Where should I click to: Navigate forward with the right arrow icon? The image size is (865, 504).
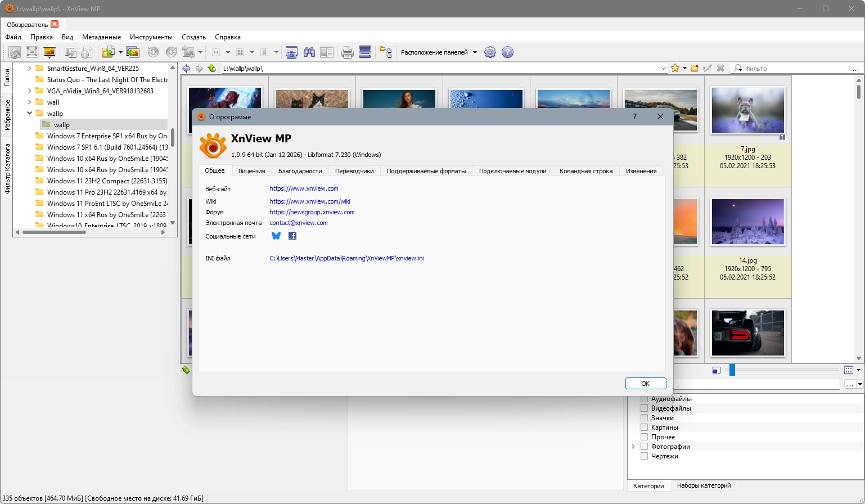coord(199,68)
